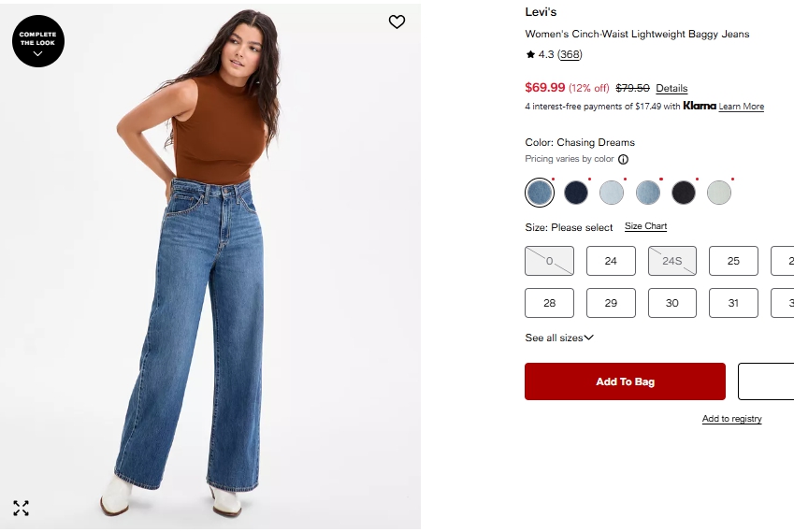
Task: Open Complete The Look badge
Action: coord(38,41)
